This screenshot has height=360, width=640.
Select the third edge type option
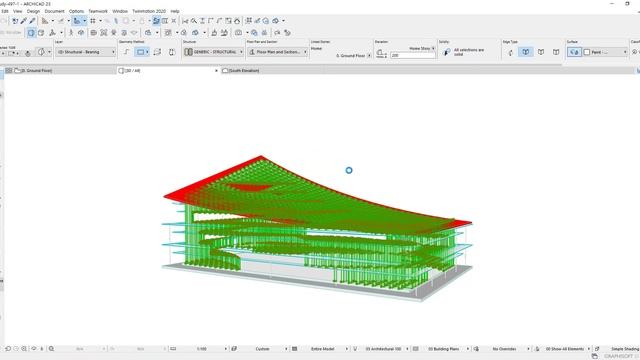[x=541, y=52]
